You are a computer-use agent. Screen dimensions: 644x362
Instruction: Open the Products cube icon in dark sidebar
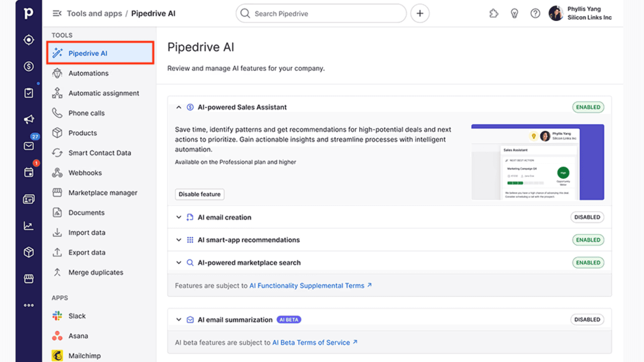(x=29, y=252)
